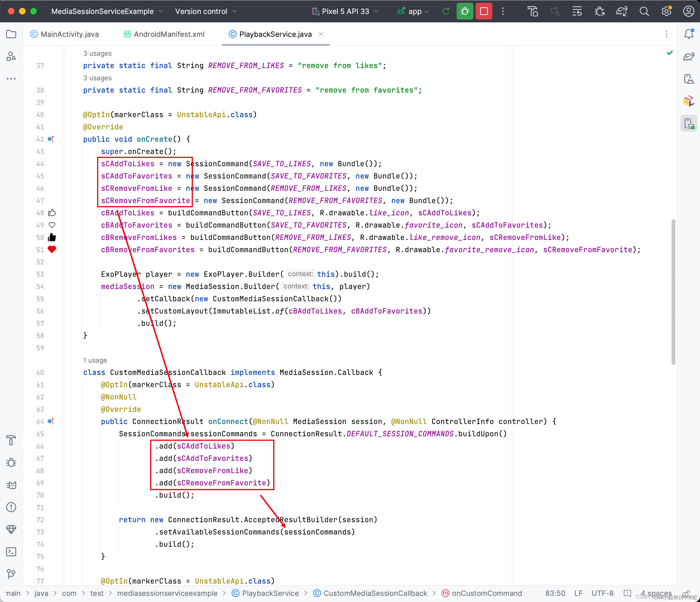Open the Terminal tool window

pyautogui.click(x=11, y=552)
